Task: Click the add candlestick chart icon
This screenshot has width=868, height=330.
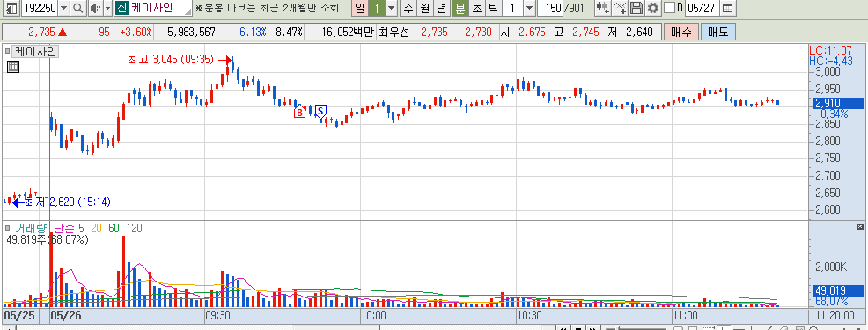Action: [x=603, y=8]
